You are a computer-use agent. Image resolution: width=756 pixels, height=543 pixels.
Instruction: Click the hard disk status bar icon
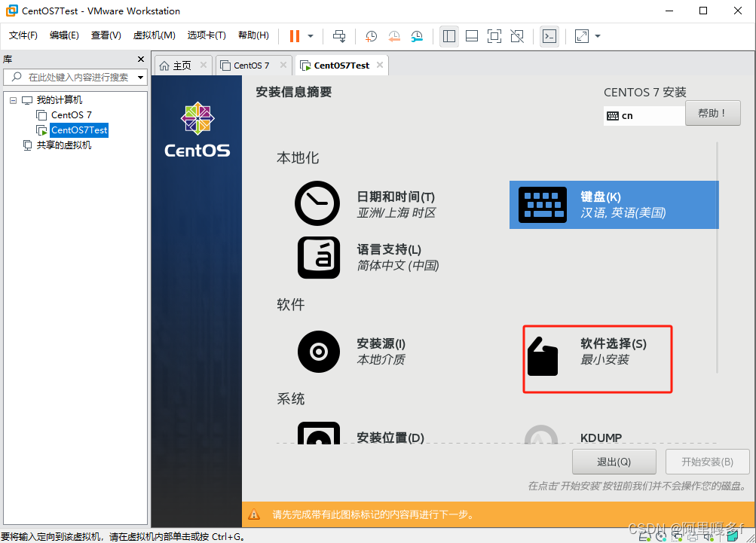point(645,536)
